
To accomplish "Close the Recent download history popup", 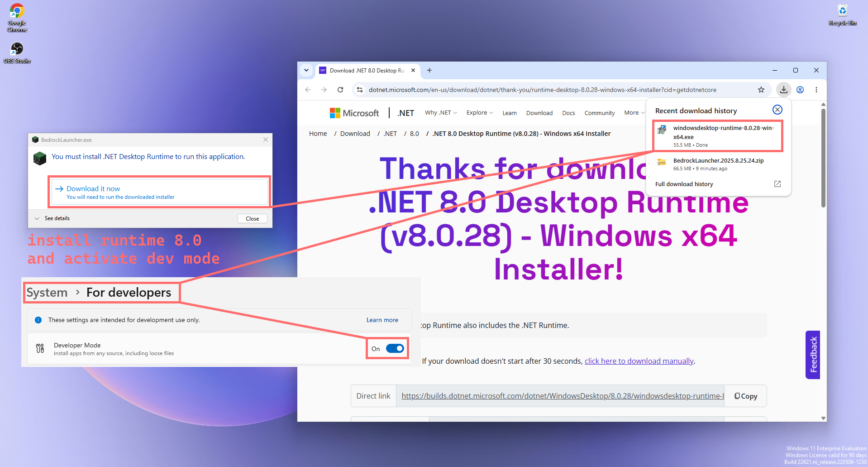I will [777, 110].
